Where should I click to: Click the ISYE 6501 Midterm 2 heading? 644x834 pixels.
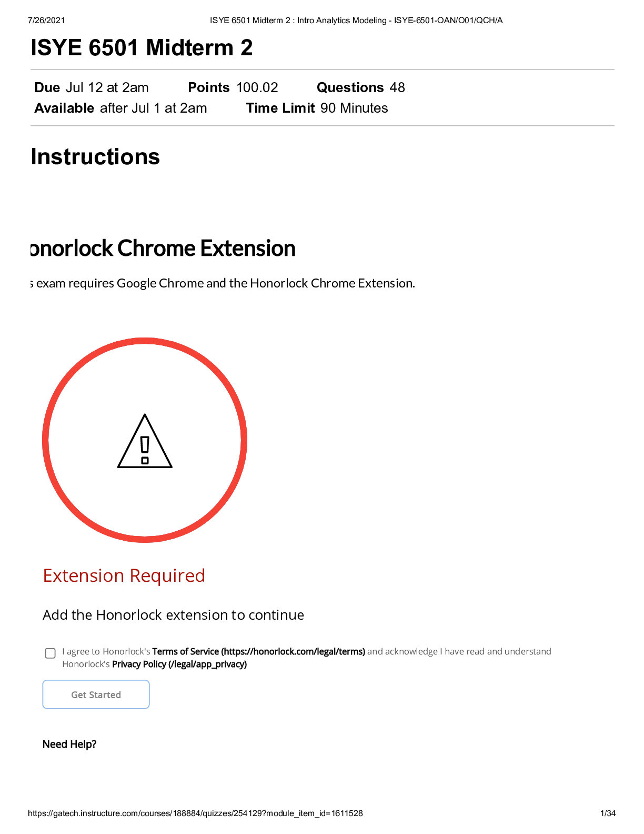pos(142,48)
